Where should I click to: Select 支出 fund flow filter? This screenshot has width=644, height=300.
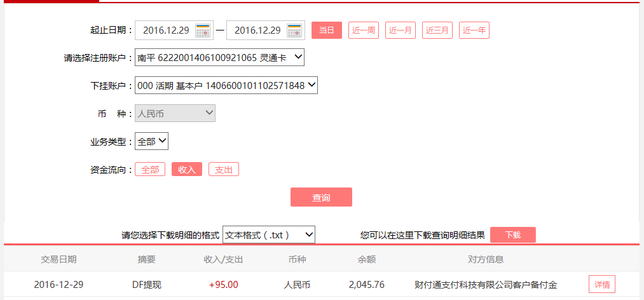click(x=224, y=170)
